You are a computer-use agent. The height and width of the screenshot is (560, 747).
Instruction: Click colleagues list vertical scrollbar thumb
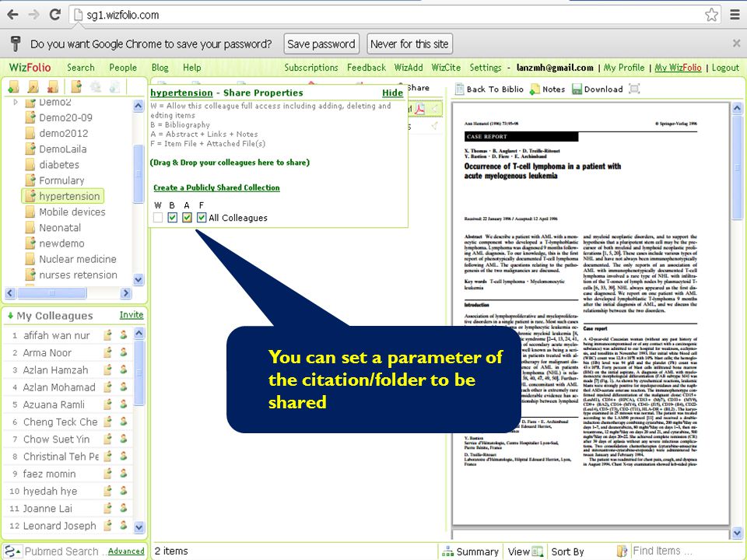[139, 373]
